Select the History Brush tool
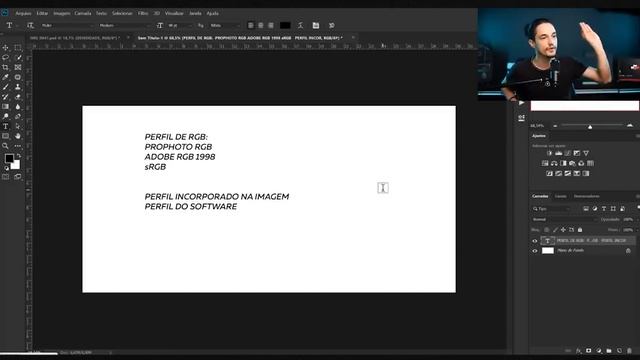This screenshot has height=360, width=640. pyautogui.click(x=5, y=97)
